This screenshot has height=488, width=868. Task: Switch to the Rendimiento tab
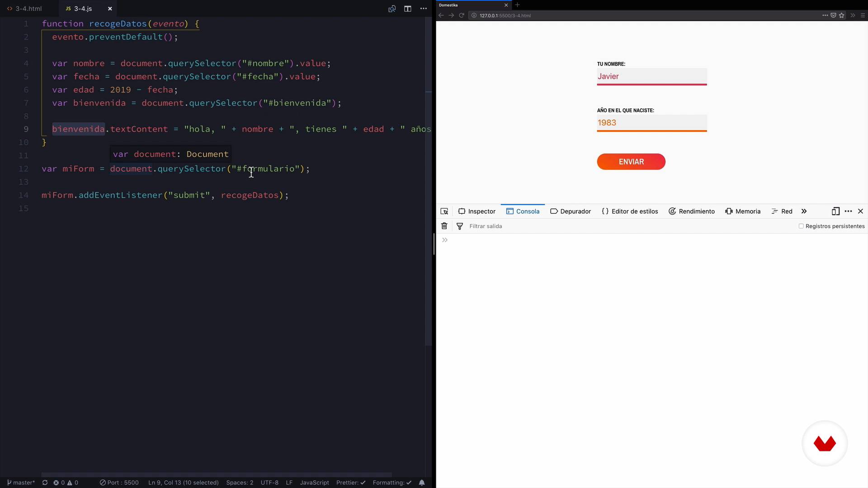[692, 211]
